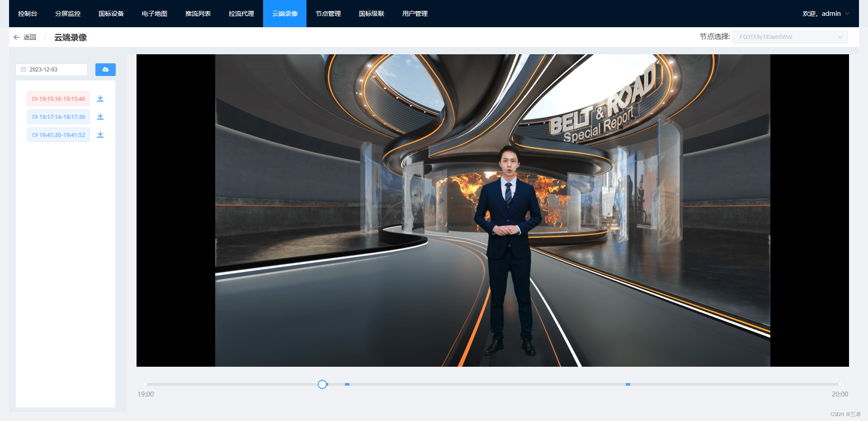Open the calendar icon in date field
The height and width of the screenshot is (421, 868).
[x=24, y=70]
